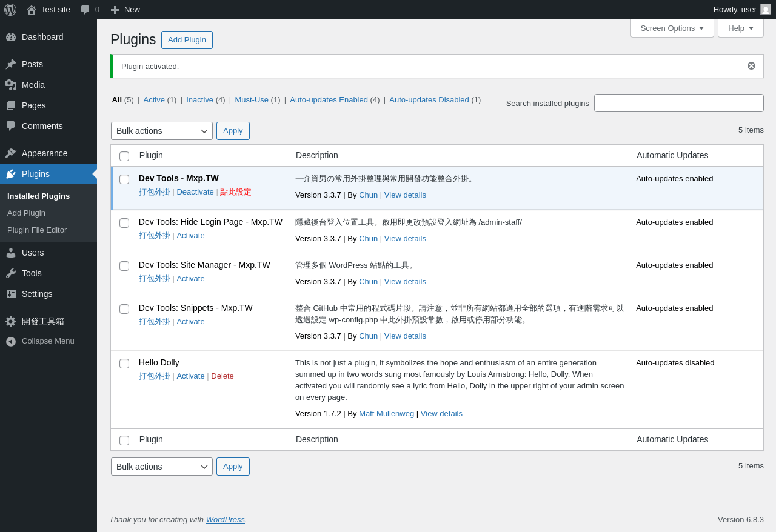Open the top Bulk actions dropdown

[161, 131]
